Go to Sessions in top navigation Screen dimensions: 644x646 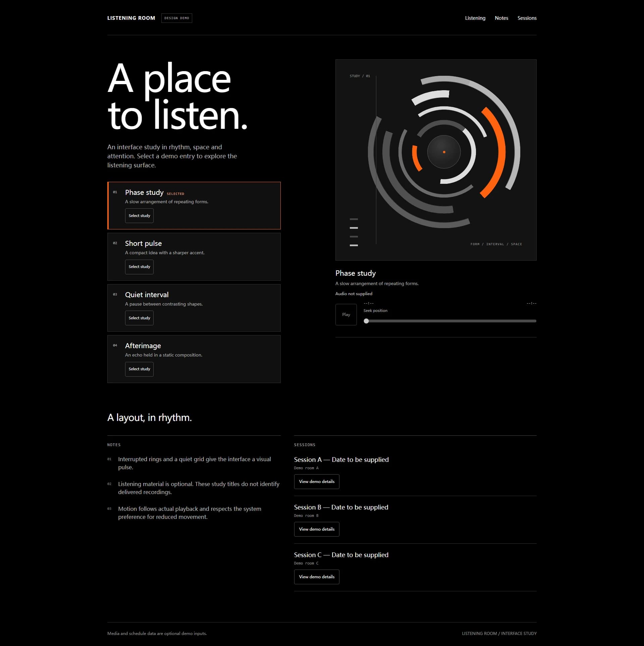coord(527,18)
